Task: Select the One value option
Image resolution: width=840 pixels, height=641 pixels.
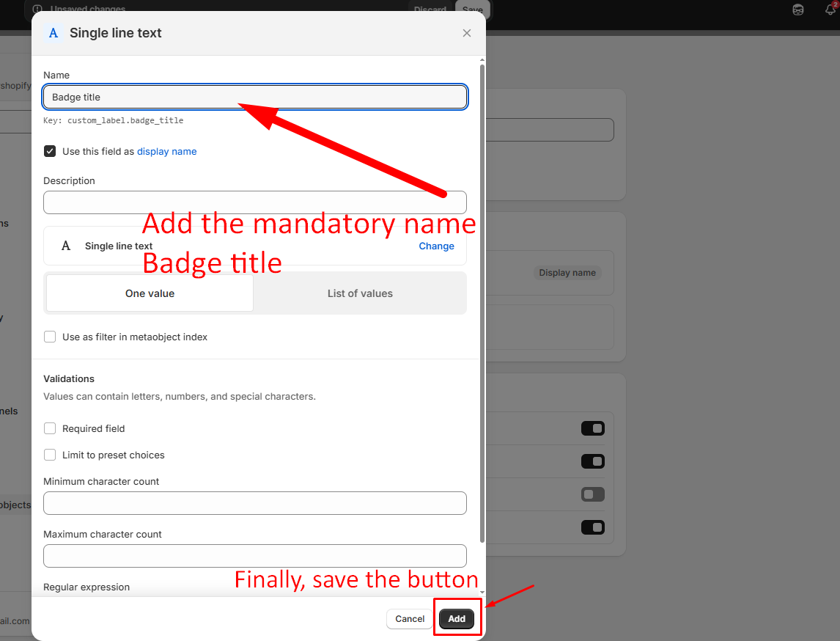Action: (x=150, y=293)
